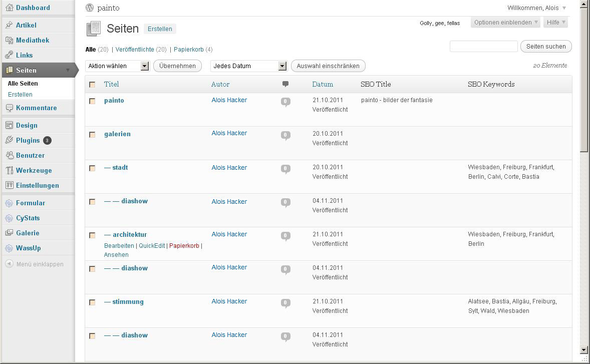This screenshot has width=590, height=364.
Task: Click the comment count bubble for stimmung
Action: [x=285, y=303]
